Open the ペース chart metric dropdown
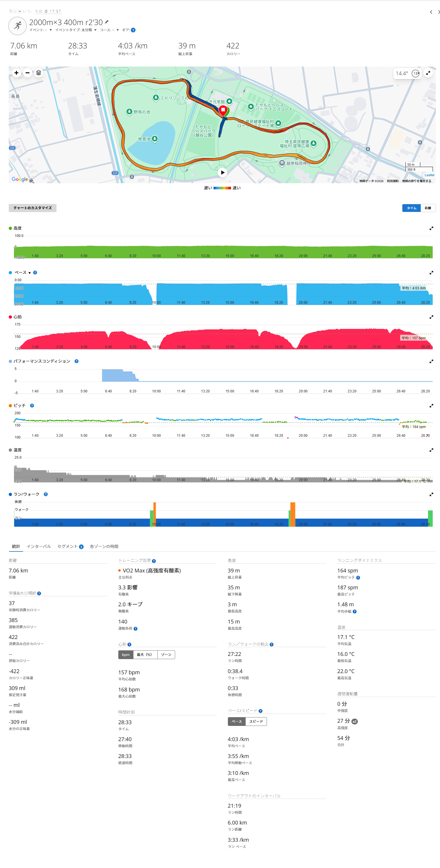 coord(30,273)
